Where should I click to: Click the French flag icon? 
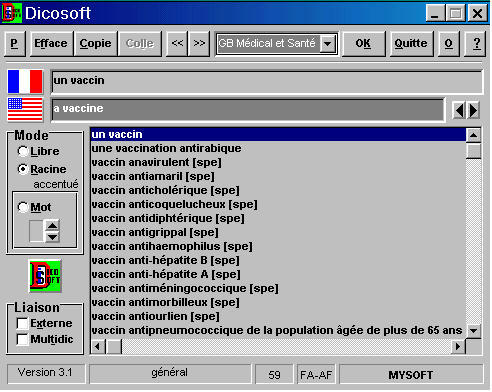click(x=25, y=81)
